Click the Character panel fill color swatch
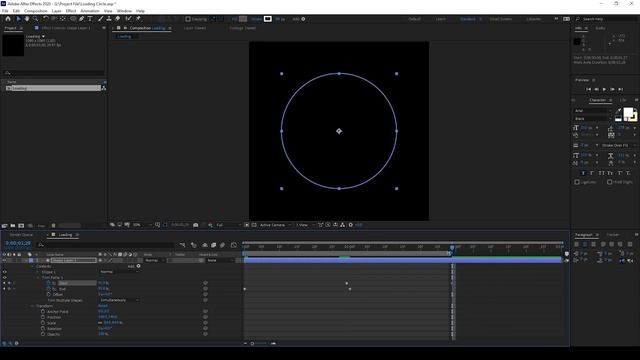The width and height of the screenshot is (640, 360). click(x=628, y=113)
